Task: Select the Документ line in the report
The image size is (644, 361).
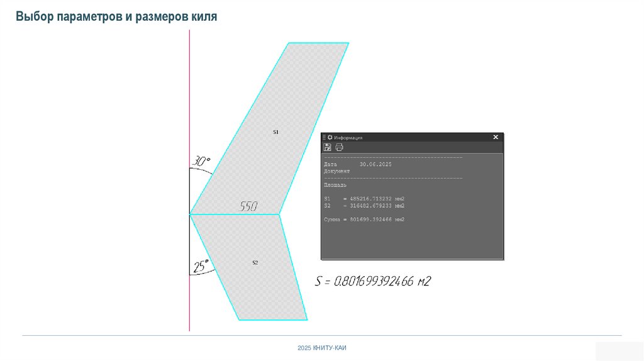Action: click(337, 171)
